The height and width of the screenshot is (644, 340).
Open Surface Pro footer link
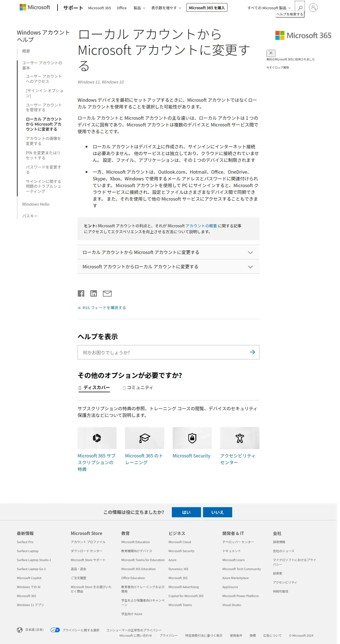25,542
